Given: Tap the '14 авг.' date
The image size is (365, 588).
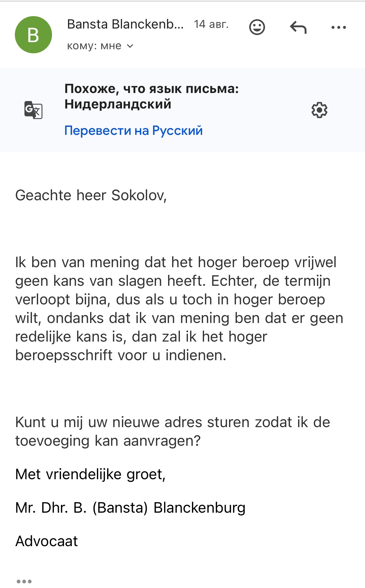Looking at the screenshot, I should click(x=211, y=24).
